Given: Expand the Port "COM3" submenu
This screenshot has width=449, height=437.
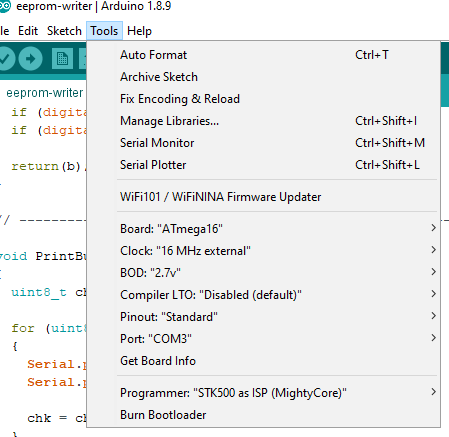Looking at the screenshot, I should [263, 339].
